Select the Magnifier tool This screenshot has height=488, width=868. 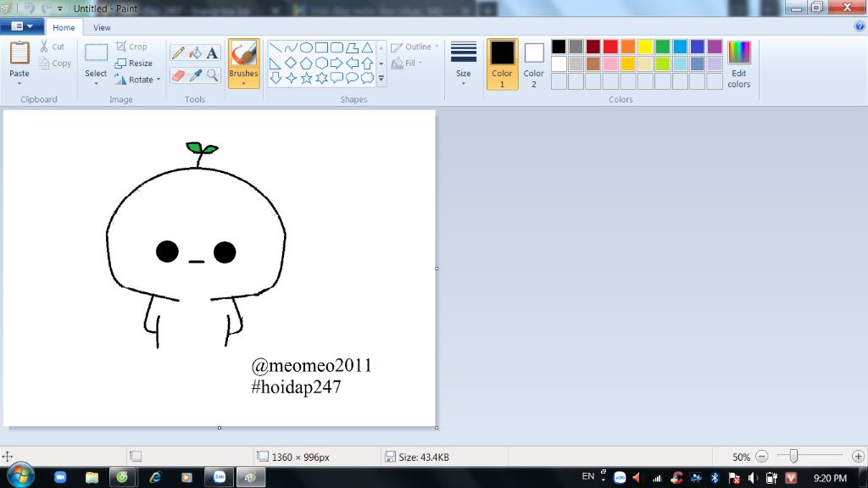tap(212, 75)
